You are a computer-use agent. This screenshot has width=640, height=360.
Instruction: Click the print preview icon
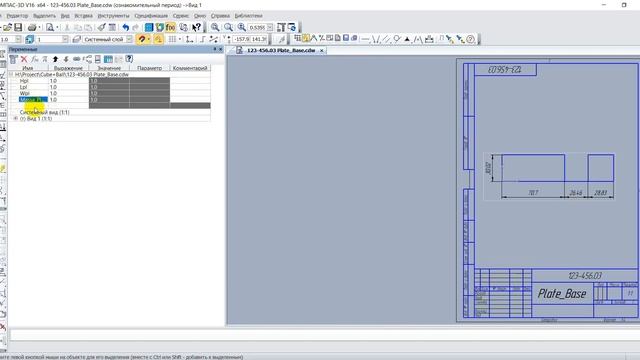coord(50,27)
